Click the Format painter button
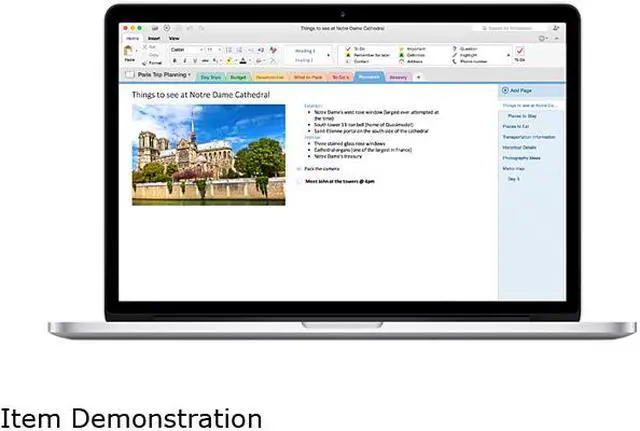 point(152,63)
